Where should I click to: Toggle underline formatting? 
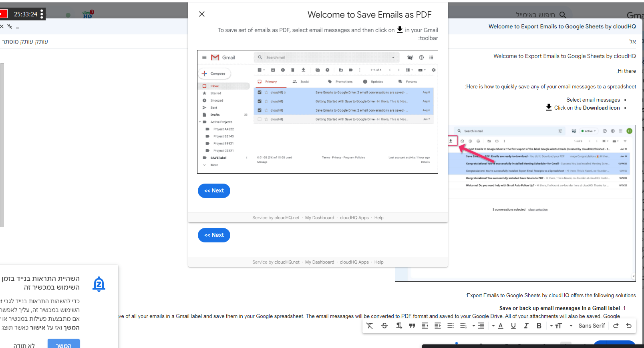tap(513, 326)
